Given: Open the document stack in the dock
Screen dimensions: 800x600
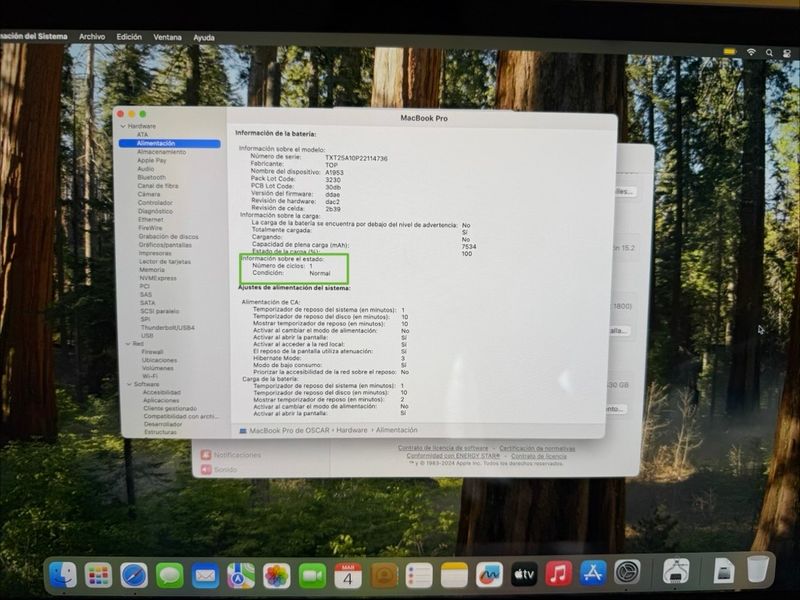Looking at the screenshot, I should [723, 570].
